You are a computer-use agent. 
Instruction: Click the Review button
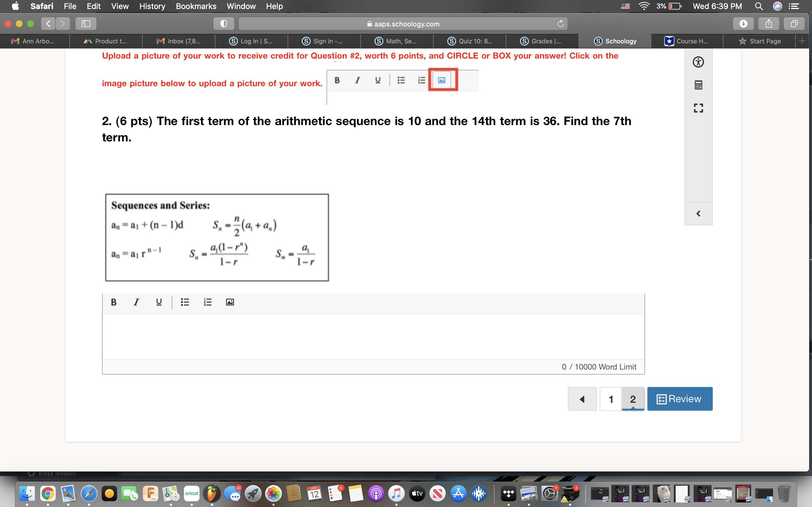point(679,399)
